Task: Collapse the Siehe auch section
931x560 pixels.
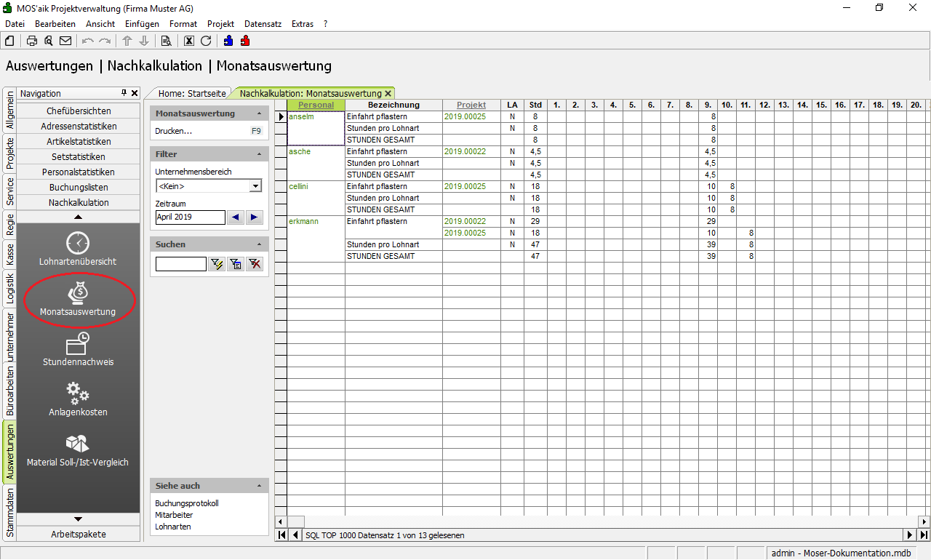Action: [x=260, y=486]
